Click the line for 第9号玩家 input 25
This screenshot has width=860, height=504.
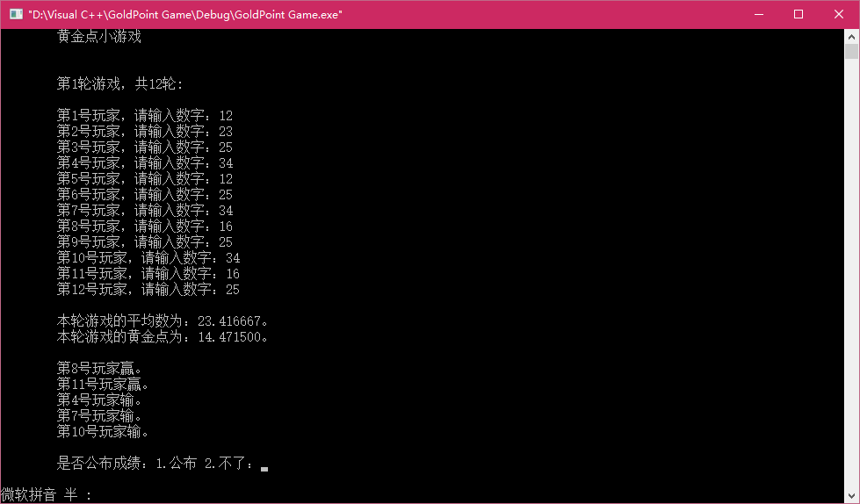point(145,242)
